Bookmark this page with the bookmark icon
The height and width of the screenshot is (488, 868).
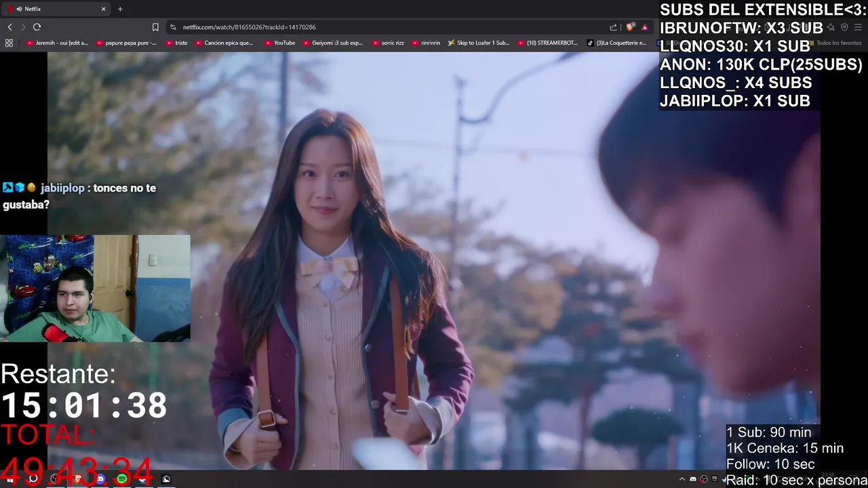coord(155,27)
